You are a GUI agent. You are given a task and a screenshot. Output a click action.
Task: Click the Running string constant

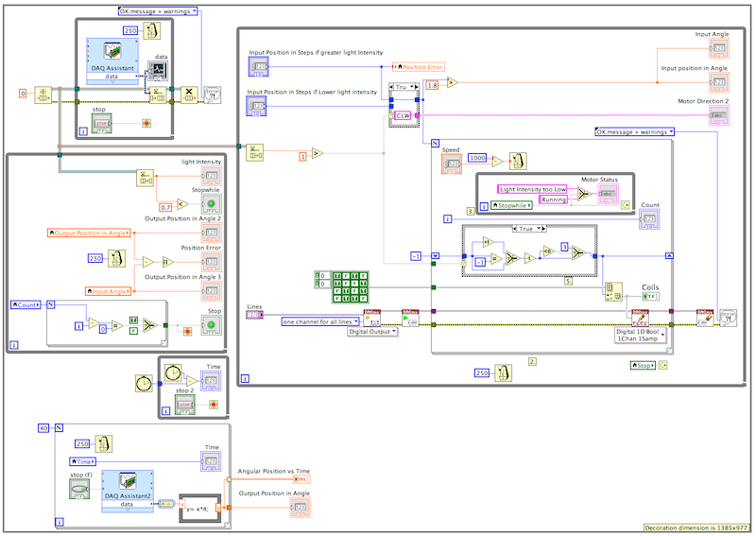[x=554, y=199]
